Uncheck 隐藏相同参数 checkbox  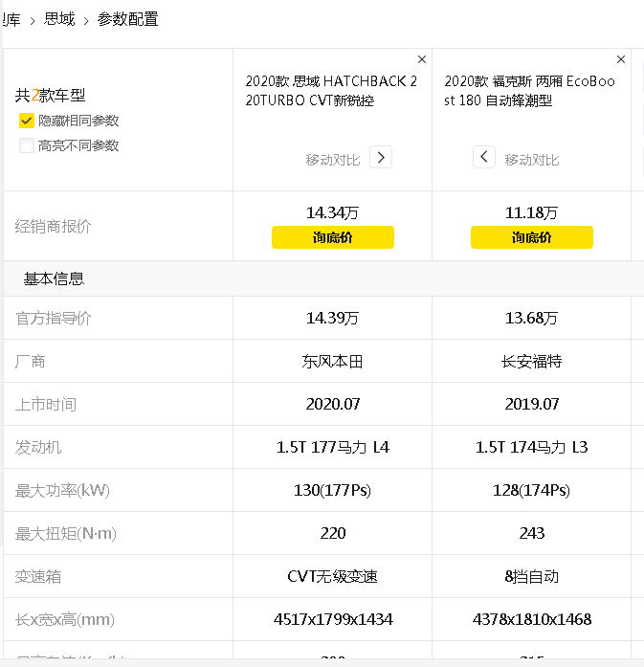click(27, 121)
